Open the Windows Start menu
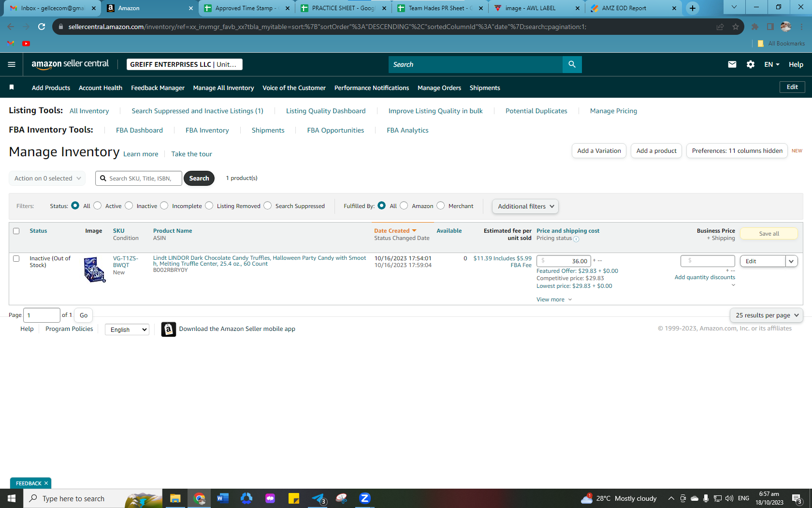812x508 pixels. [x=12, y=498]
